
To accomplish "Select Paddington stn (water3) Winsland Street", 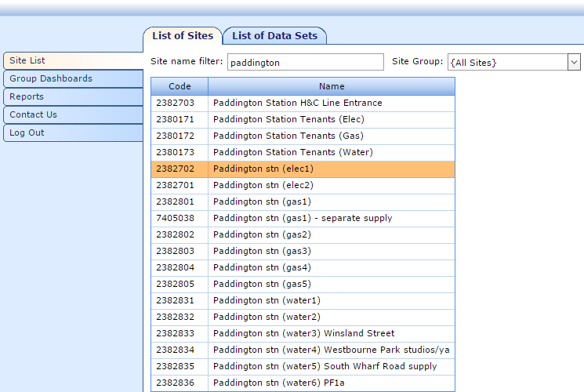I will 303,333.
